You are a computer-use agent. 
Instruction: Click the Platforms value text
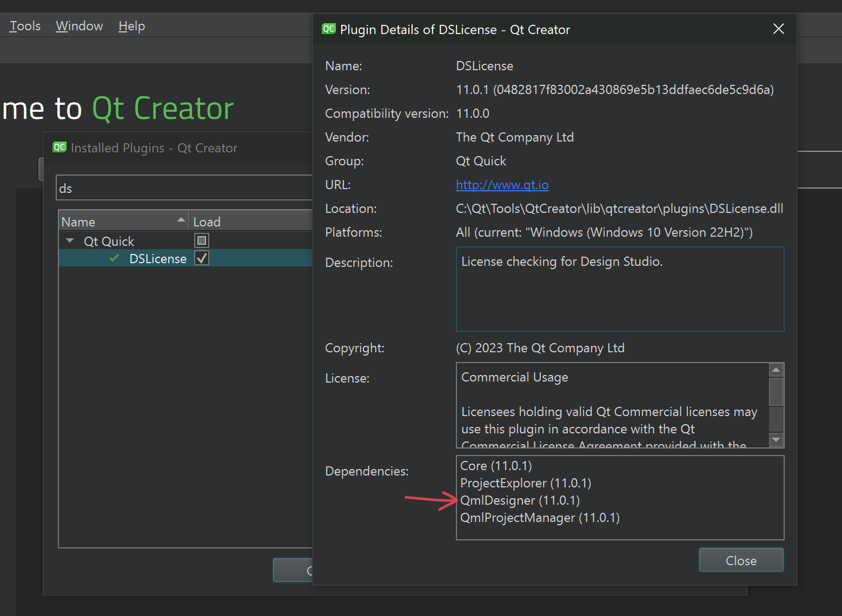coord(604,232)
